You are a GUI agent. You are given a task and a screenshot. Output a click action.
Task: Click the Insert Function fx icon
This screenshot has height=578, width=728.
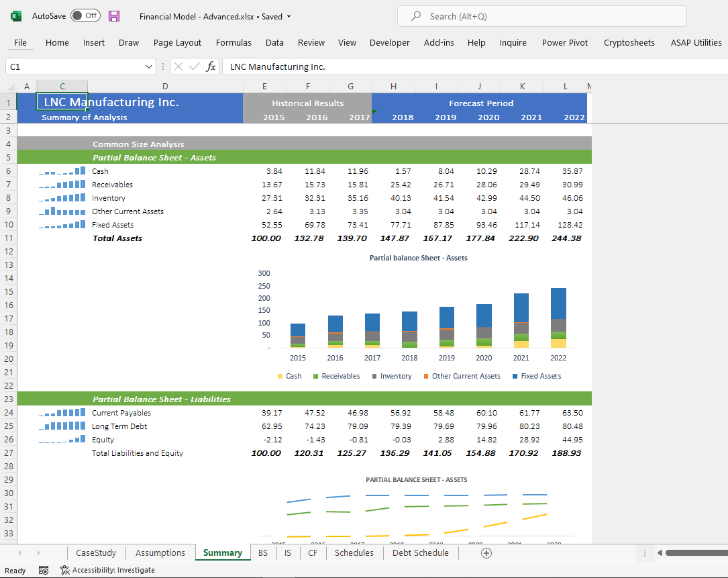pos(211,66)
